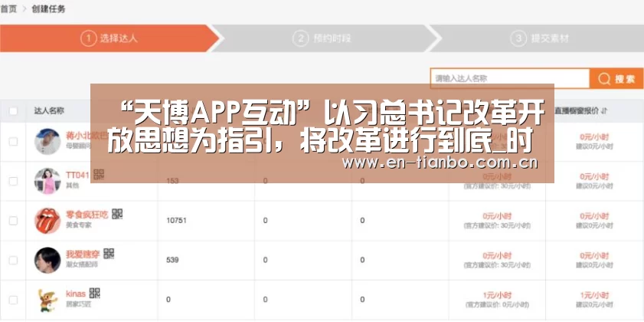
Task: Click 0元/小时 in 我爱瞎穿 直播橱窗报价 column
Action: 594,255
